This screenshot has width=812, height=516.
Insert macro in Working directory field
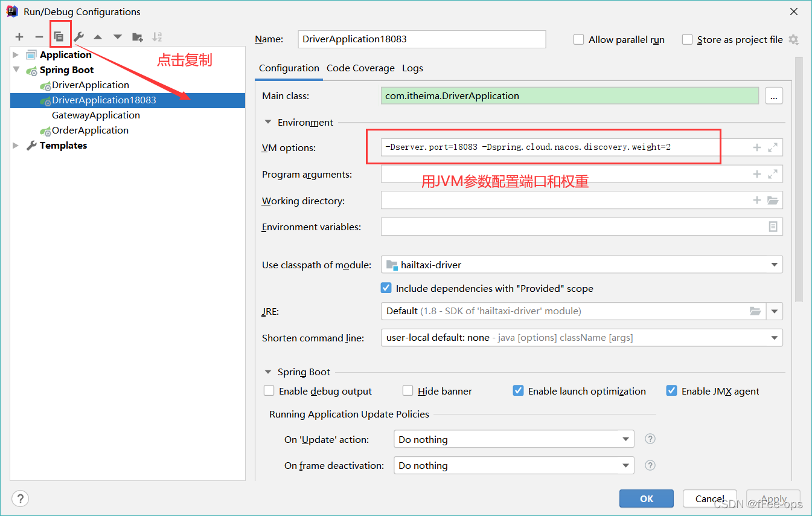coord(756,201)
